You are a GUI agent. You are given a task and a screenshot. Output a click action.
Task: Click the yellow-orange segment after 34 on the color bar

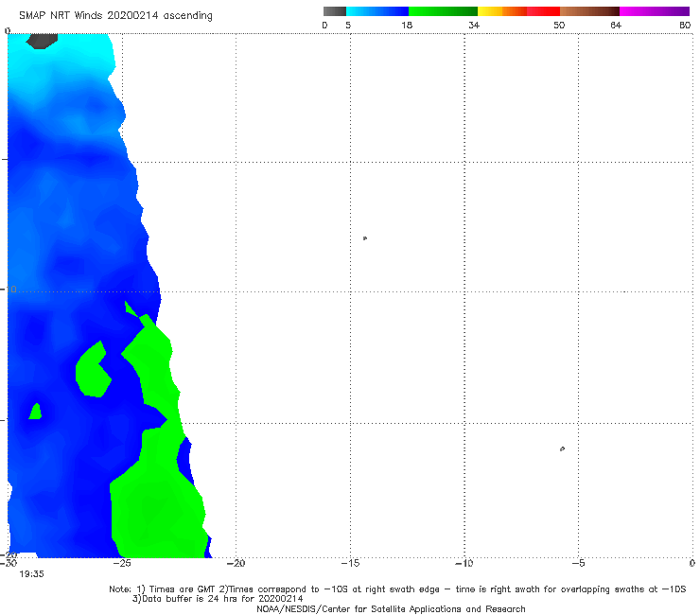(501, 11)
